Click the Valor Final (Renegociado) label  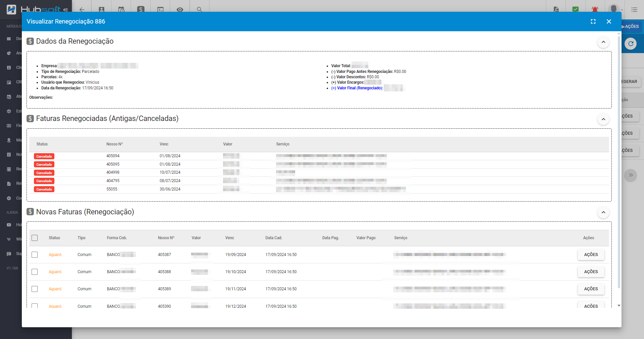click(x=357, y=88)
